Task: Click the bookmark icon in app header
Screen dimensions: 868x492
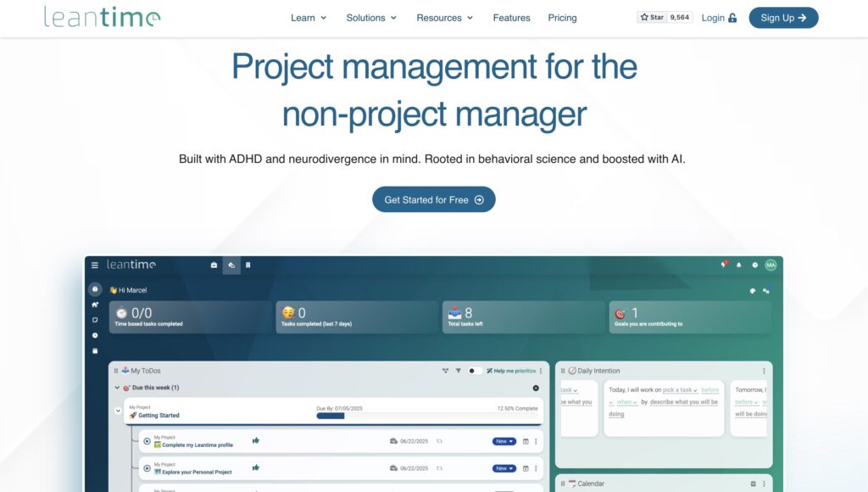Action: click(248, 265)
